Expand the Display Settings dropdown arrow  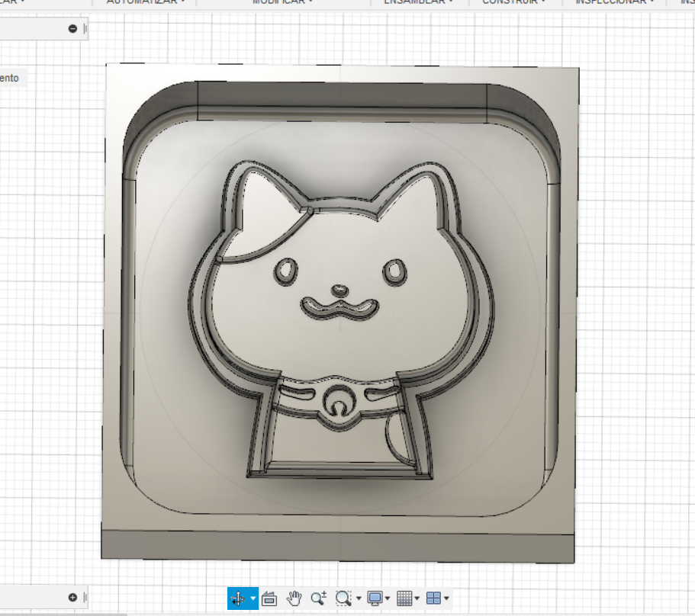point(388,598)
